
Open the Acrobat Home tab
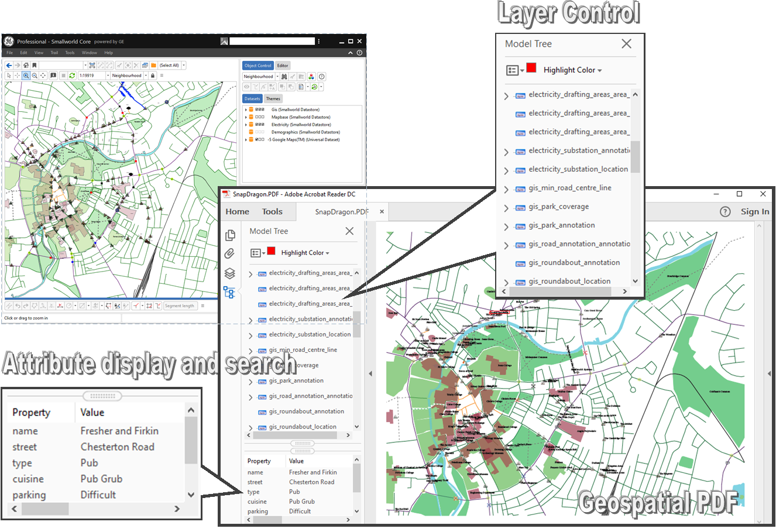[237, 212]
